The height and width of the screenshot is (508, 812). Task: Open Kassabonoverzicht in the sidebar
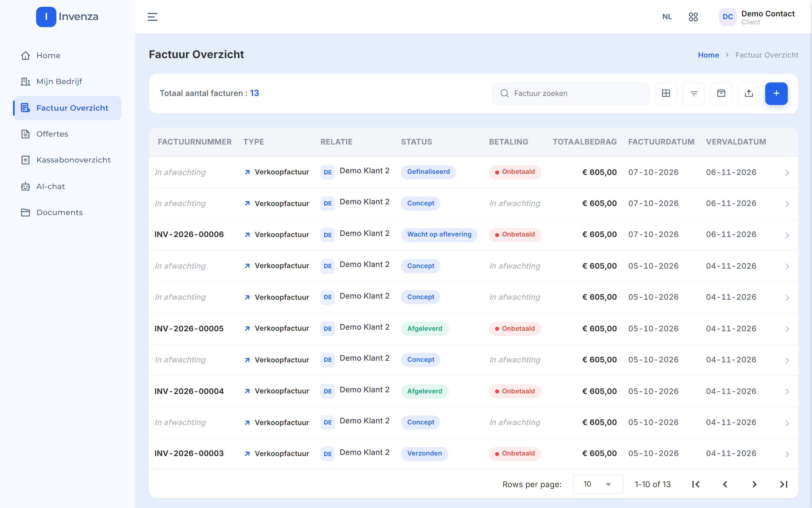click(x=67, y=160)
